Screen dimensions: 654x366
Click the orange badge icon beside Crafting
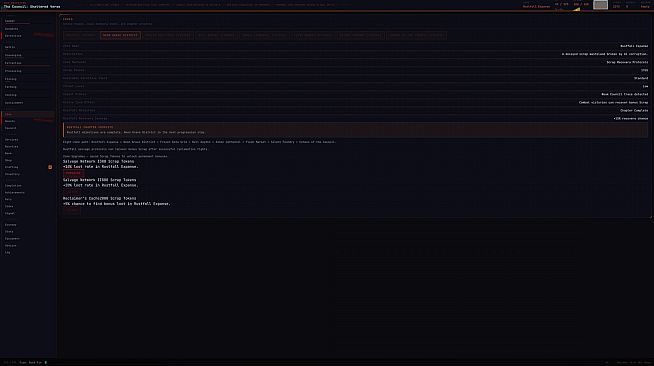click(50, 167)
